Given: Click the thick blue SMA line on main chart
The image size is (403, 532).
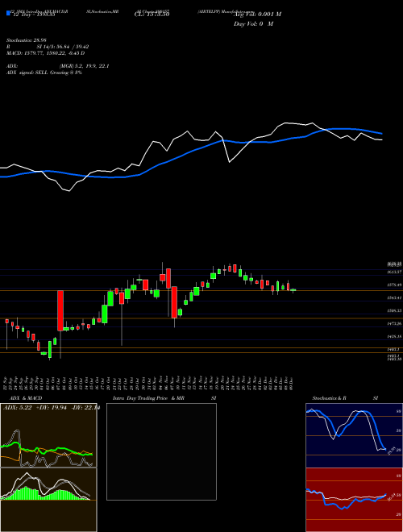Looking at the screenshot, I should (190, 152).
